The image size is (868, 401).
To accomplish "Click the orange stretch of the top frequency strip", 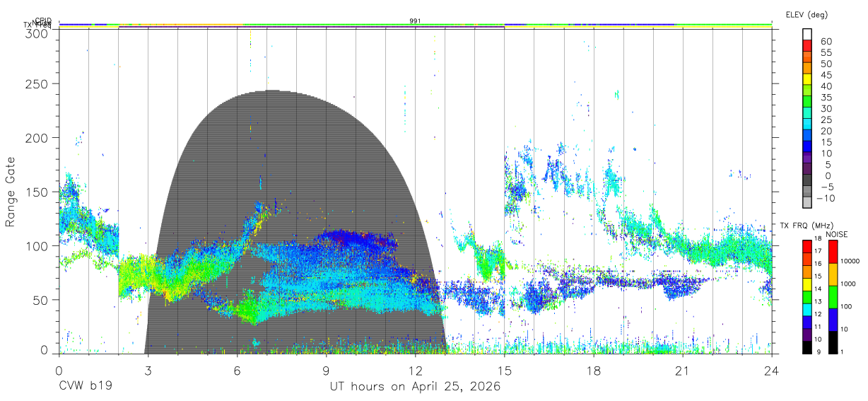I will pos(181,25).
